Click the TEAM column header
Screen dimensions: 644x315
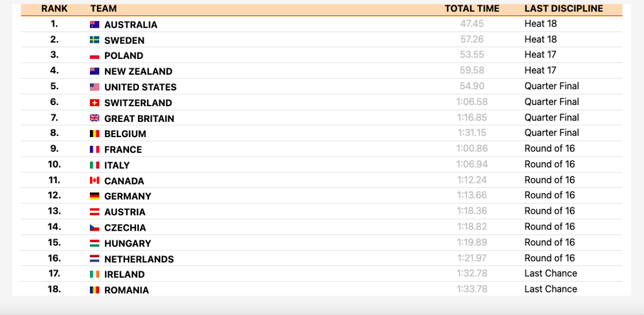point(103,9)
